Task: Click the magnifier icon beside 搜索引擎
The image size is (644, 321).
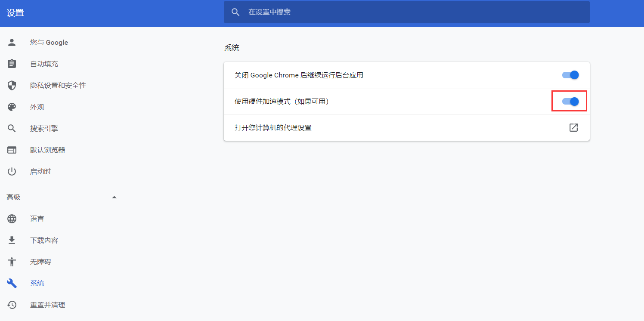Action: pos(12,128)
